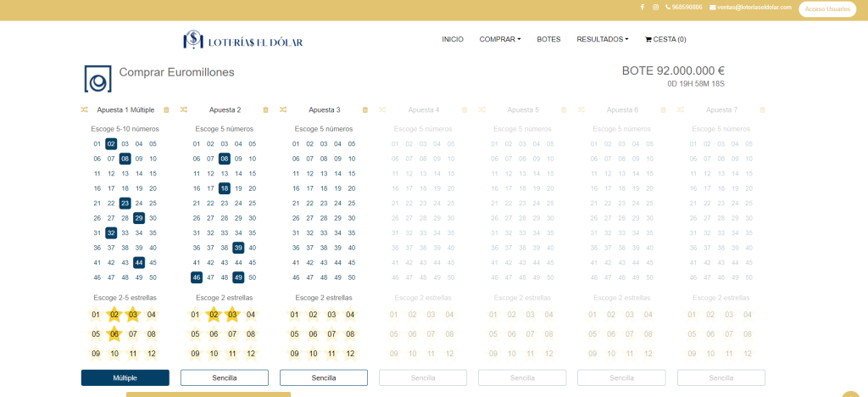Delete Apuesta 1 Múltiple with trash icon

[x=167, y=109]
